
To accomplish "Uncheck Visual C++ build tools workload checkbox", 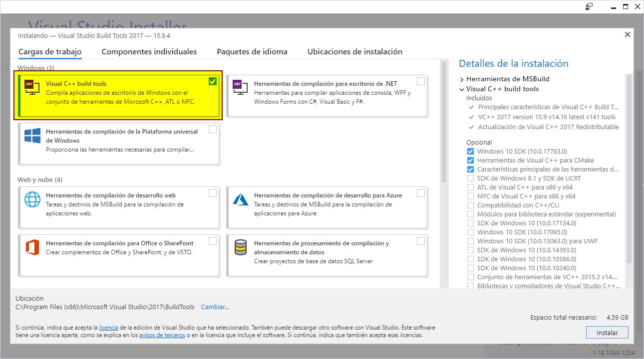I will click(x=213, y=81).
